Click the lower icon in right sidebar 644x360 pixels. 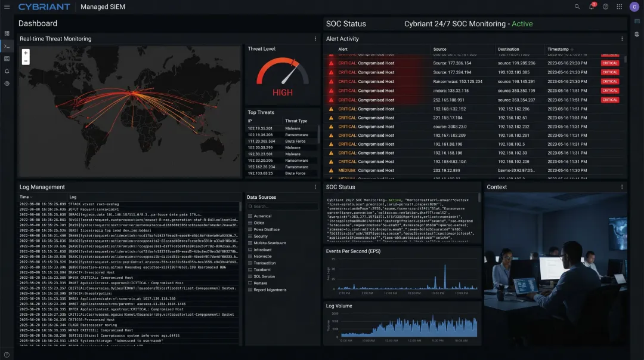tap(637, 35)
